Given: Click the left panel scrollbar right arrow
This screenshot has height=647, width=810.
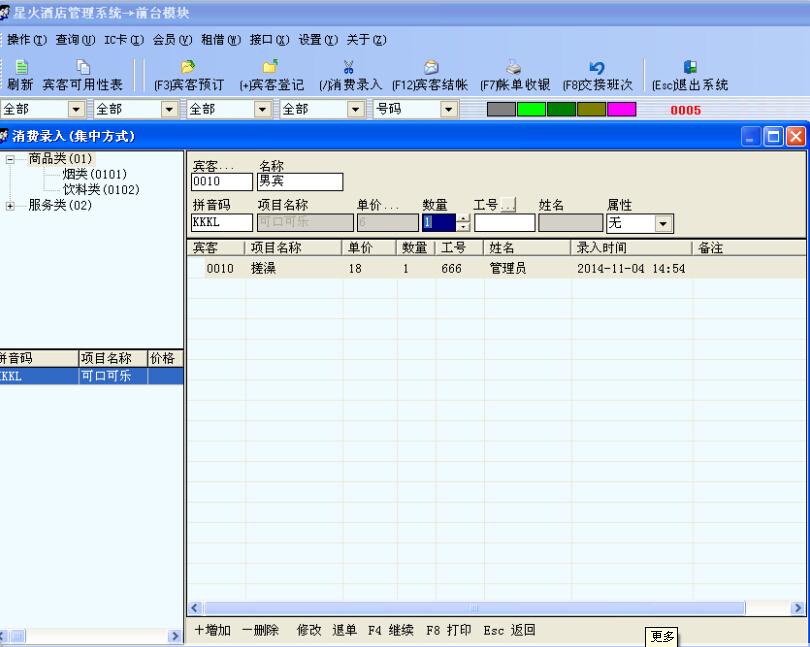Looking at the screenshot, I should pos(176,636).
